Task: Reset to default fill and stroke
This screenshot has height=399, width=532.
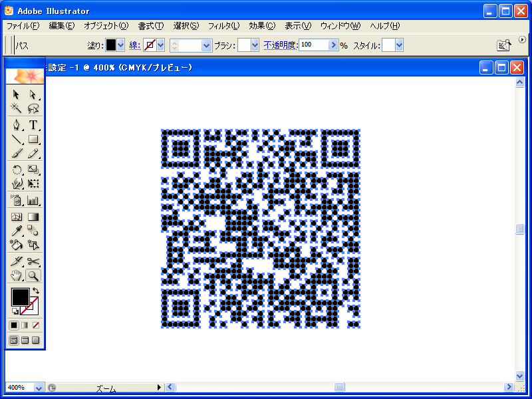Action: tap(15, 311)
